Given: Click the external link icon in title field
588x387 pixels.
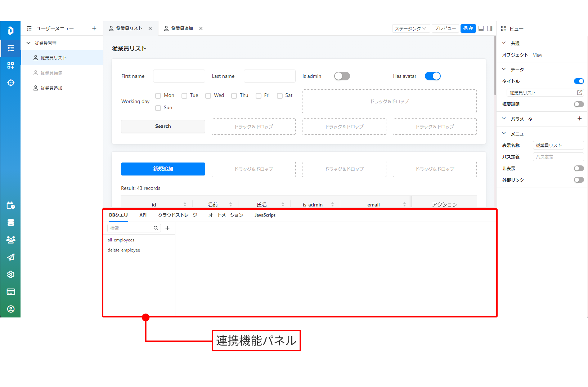Looking at the screenshot, I should [x=579, y=93].
